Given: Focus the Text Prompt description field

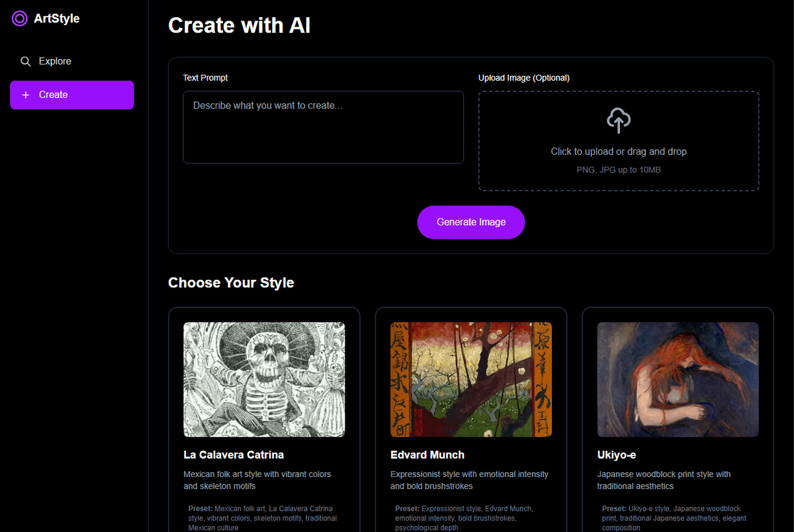Looking at the screenshot, I should click(323, 127).
